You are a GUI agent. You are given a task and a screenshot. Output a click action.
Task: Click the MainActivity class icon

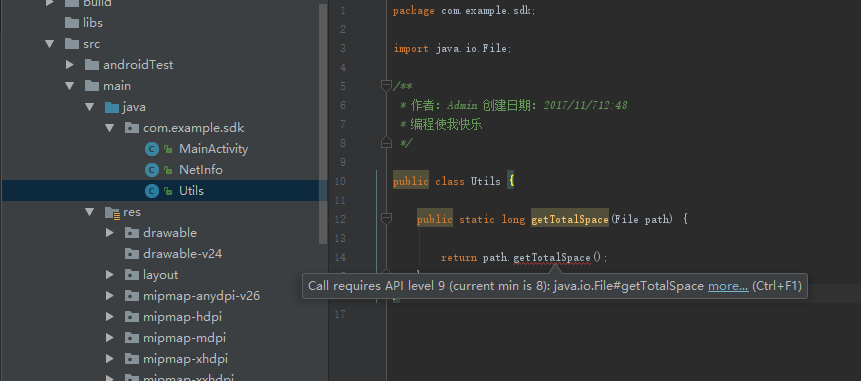click(152, 149)
